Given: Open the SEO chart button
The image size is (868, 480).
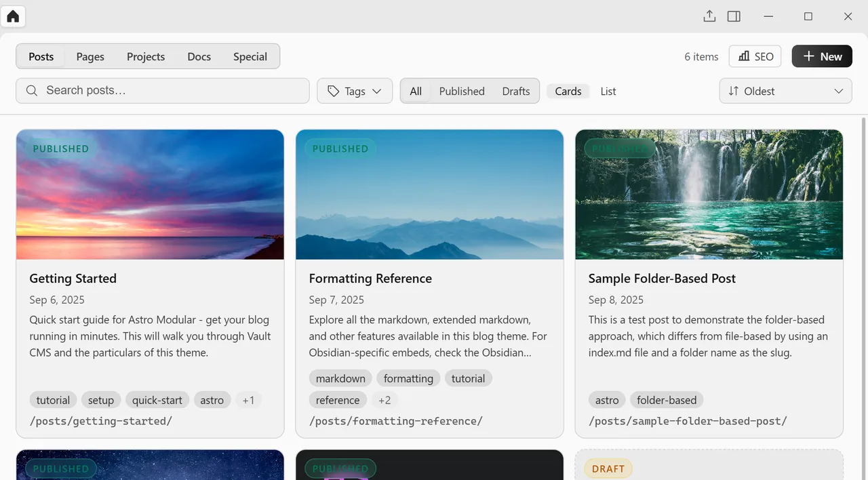Looking at the screenshot, I should 755,56.
